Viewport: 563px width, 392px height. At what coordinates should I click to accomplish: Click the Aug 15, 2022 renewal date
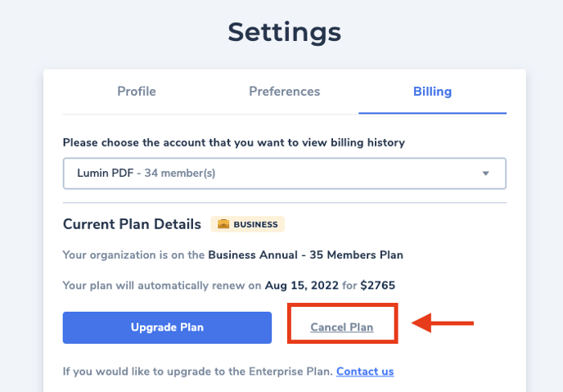(x=302, y=286)
